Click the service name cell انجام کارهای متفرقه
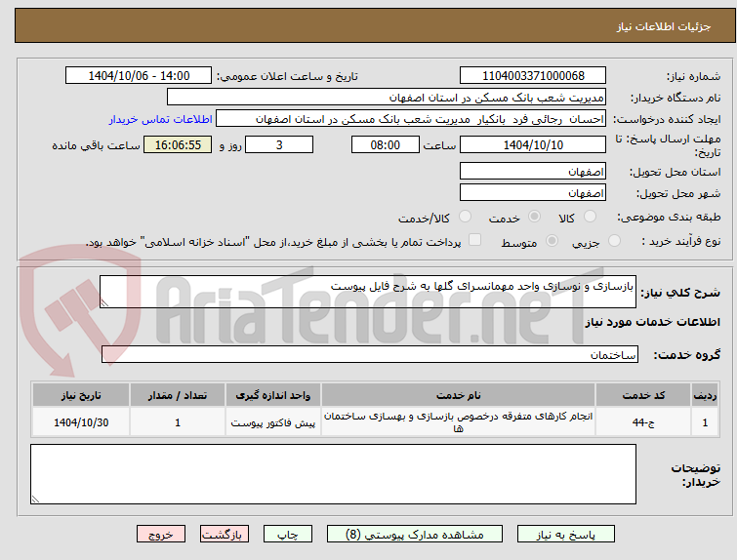 tap(458, 422)
